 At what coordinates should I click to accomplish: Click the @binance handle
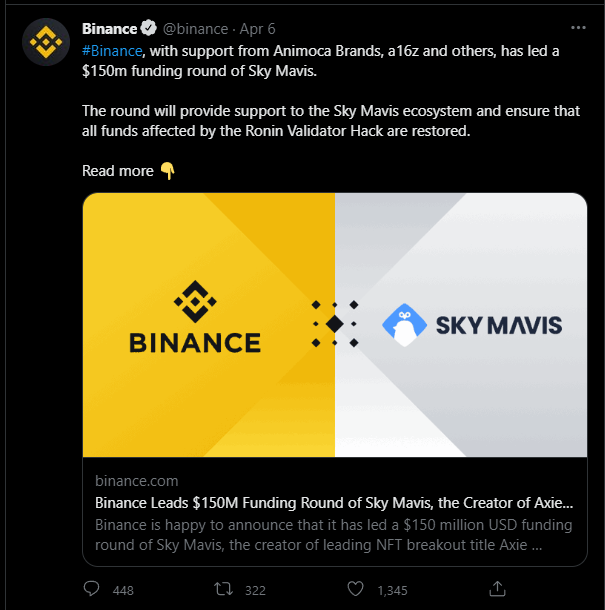[x=195, y=29]
